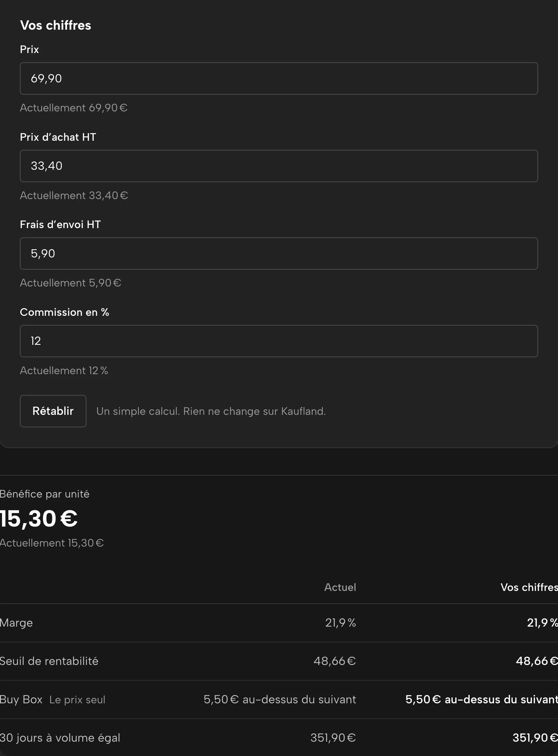The width and height of the screenshot is (558, 756).
Task: Click the 'Buy Box' row label
Action: click(x=21, y=699)
